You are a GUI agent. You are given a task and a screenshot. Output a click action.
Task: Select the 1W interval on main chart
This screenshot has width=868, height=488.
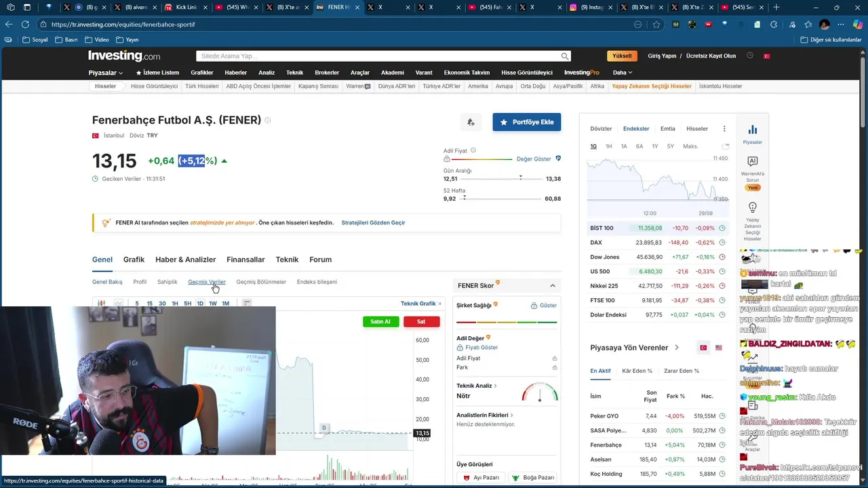[213, 304]
